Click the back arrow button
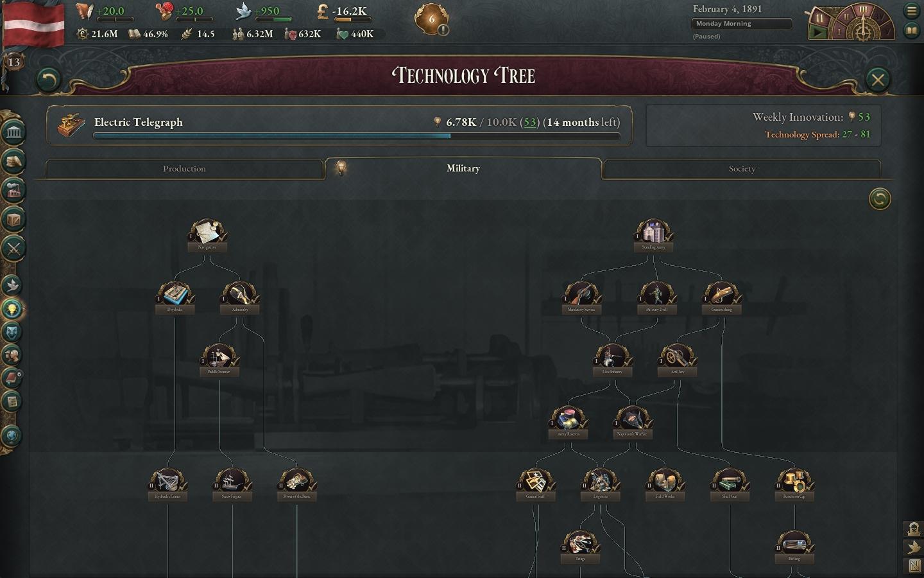The width and height of the screenshot is (924, 578). click(48, 80)
